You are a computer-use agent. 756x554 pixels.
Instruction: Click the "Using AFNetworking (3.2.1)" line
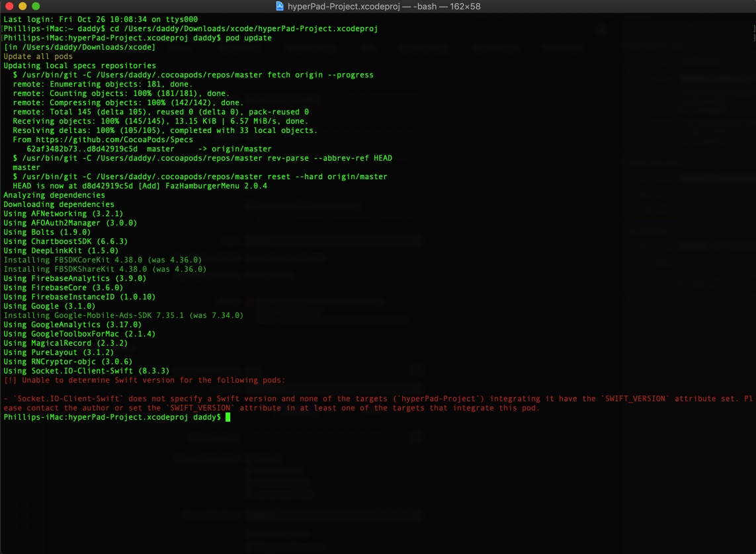[63, 214]
